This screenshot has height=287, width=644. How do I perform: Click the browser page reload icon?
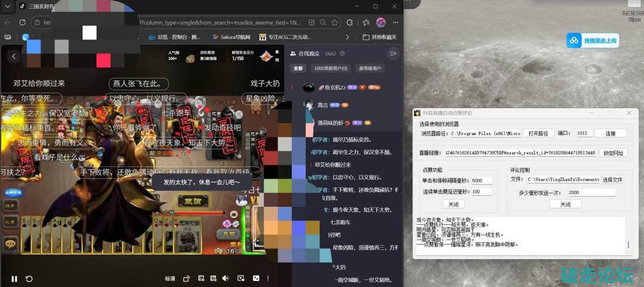pos(22,23)
